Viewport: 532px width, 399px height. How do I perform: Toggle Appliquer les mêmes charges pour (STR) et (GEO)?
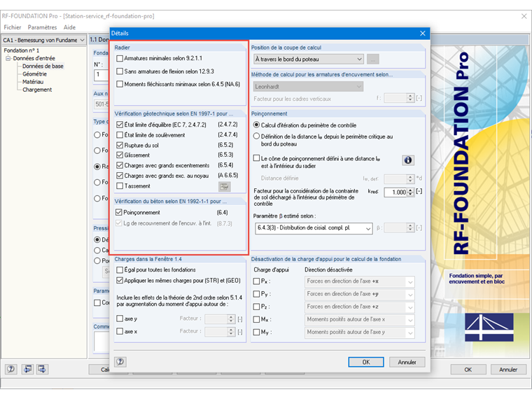coord(120,281)
